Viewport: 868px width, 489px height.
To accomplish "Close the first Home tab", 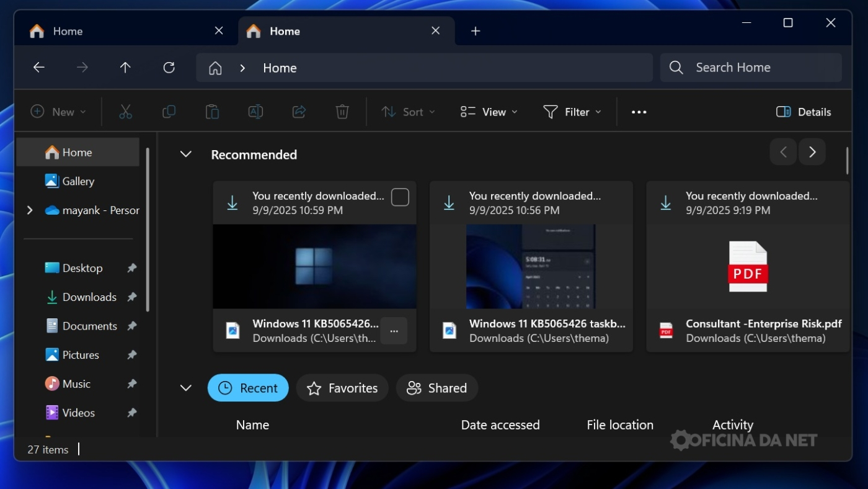I will (x=219, y=30).
